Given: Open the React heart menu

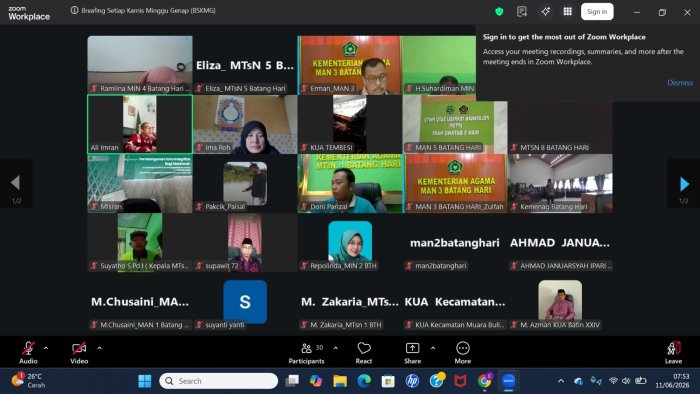Looking at the screenshot, I should (x=364, y=353).
